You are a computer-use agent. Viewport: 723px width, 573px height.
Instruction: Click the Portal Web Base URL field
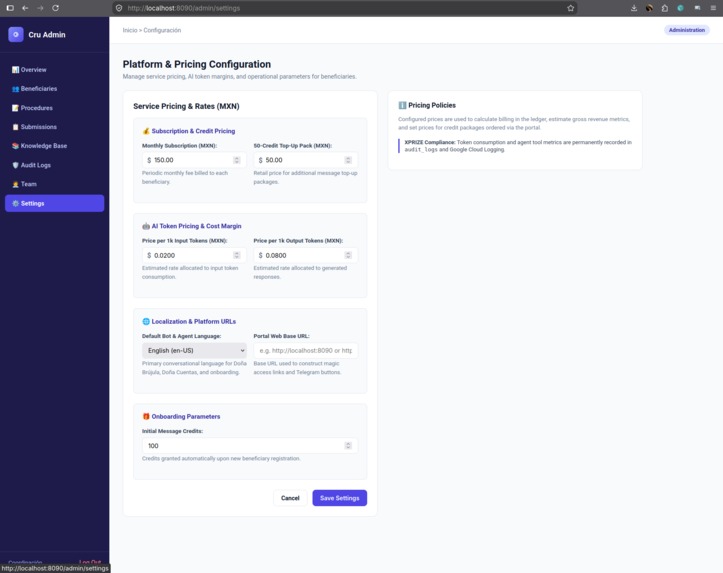click(305, 350)
